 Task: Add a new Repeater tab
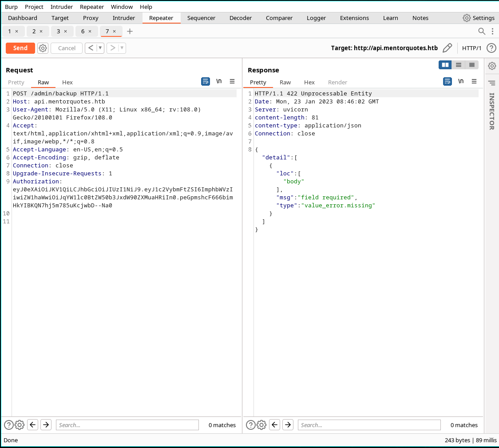pos(130,31)
